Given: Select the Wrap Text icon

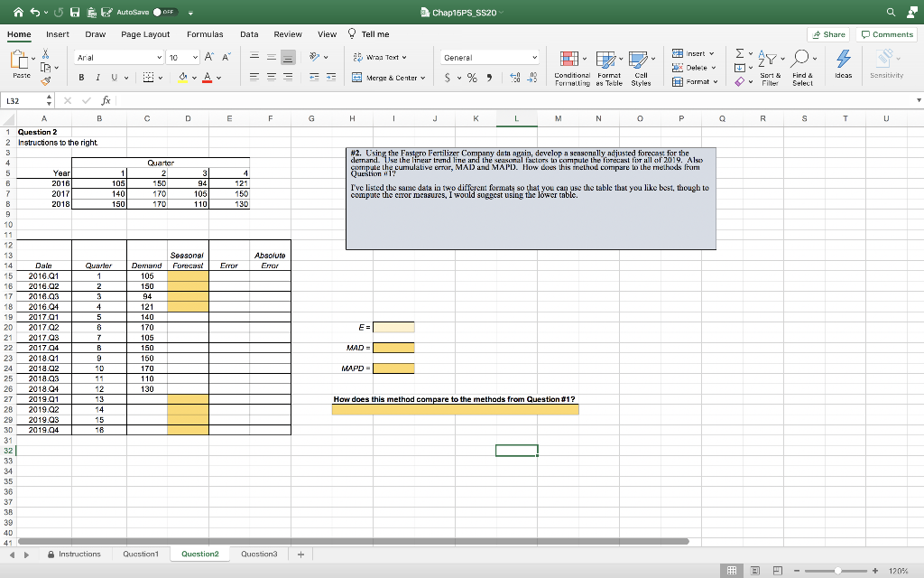Looking at the screenshot, I should pos(357,58).
